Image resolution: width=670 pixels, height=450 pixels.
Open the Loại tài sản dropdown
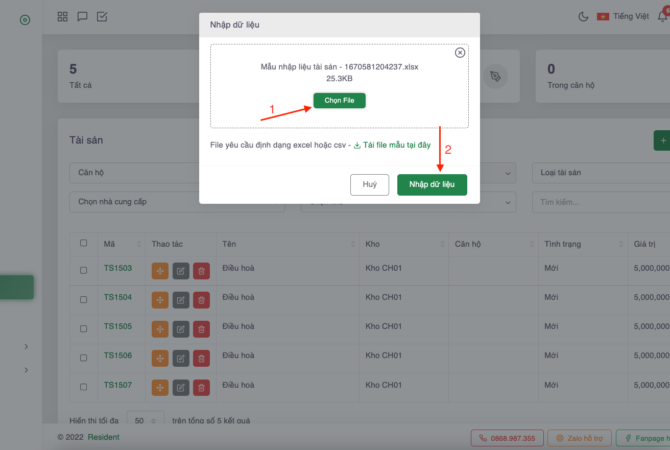point(600,173)
